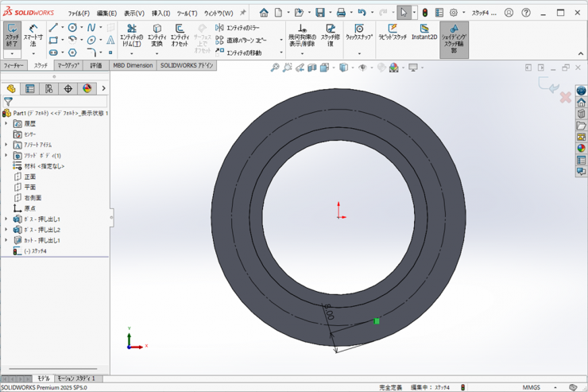Open the ファイル(F) menu

(x=79, y=14)
